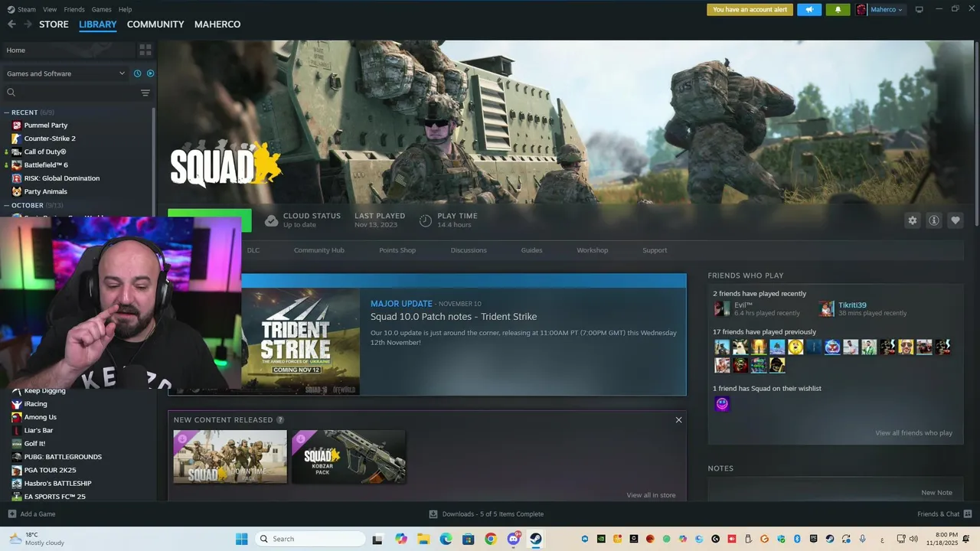Create a New Note

(x=936, y=493)
